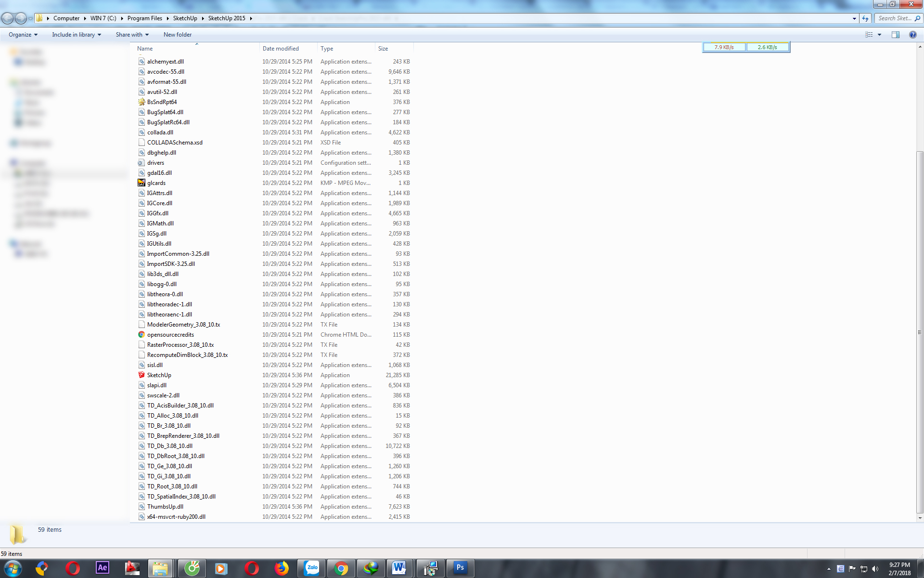Click the opensourcecredits HTML document file
924x578 pixels.
coord(169,334)
